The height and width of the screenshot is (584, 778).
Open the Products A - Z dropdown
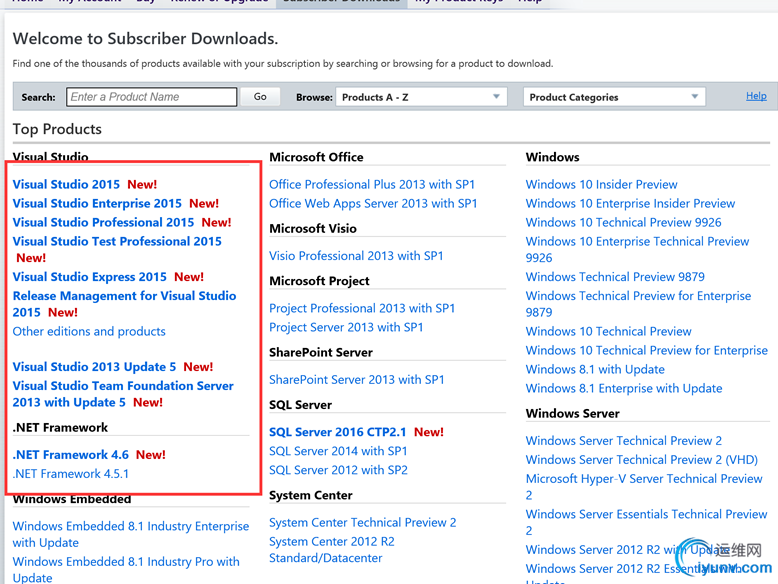421,97
